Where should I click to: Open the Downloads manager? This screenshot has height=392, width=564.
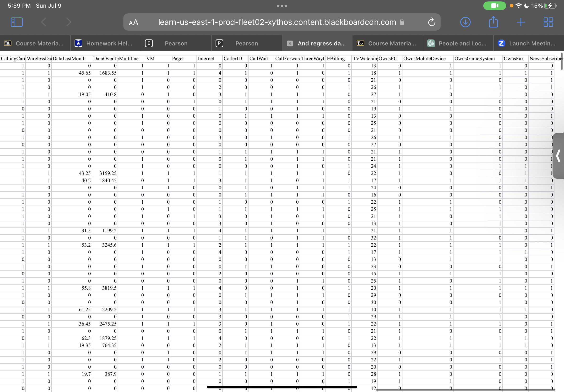click(x=465, y=22)
